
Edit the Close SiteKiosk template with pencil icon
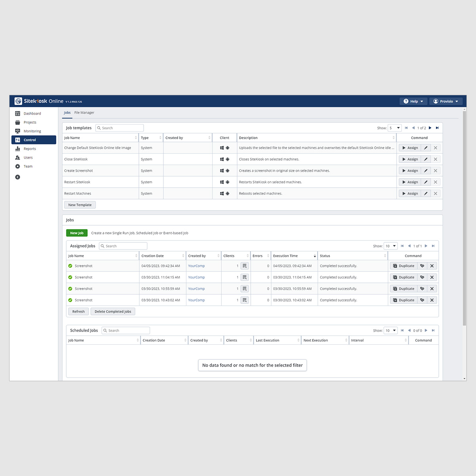tap(426, 159)
